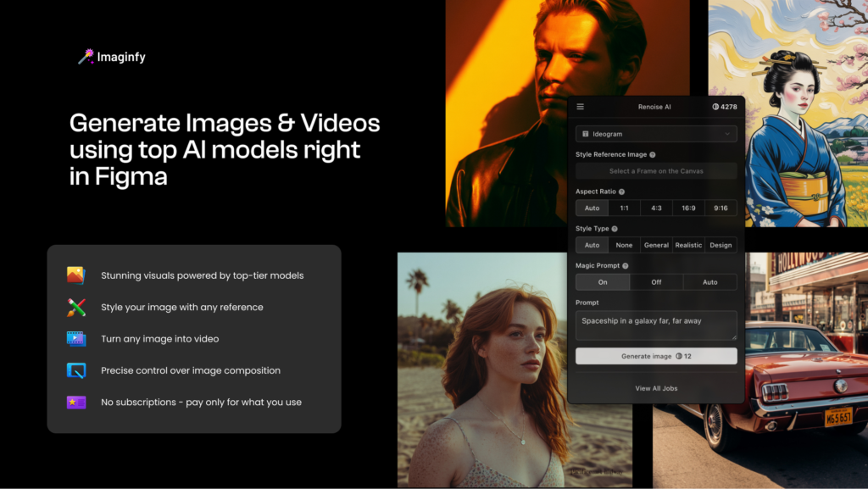This screenshot has width=868, height=489.
Task: Click the video film strip feature icon
Action: coord(76,339)
